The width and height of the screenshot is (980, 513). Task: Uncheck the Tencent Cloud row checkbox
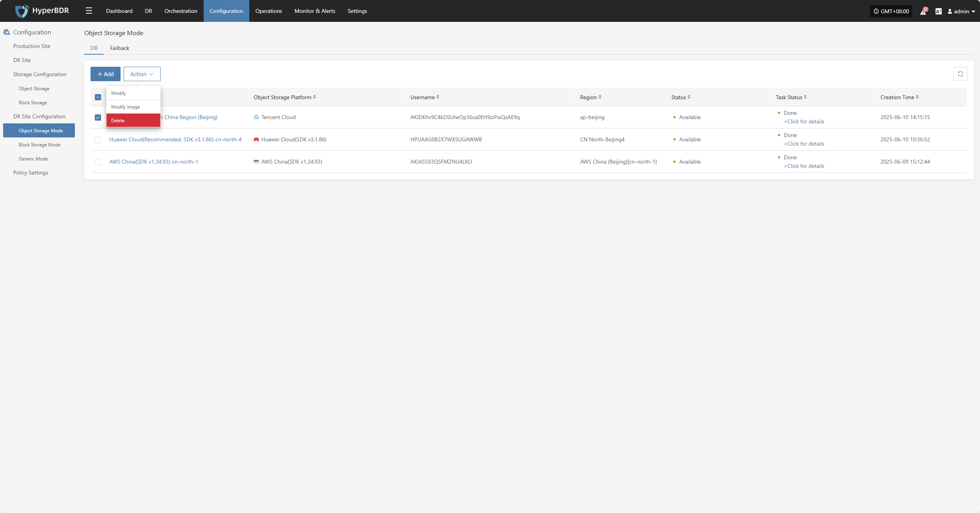pyautogui.click(x=98, y=117)
